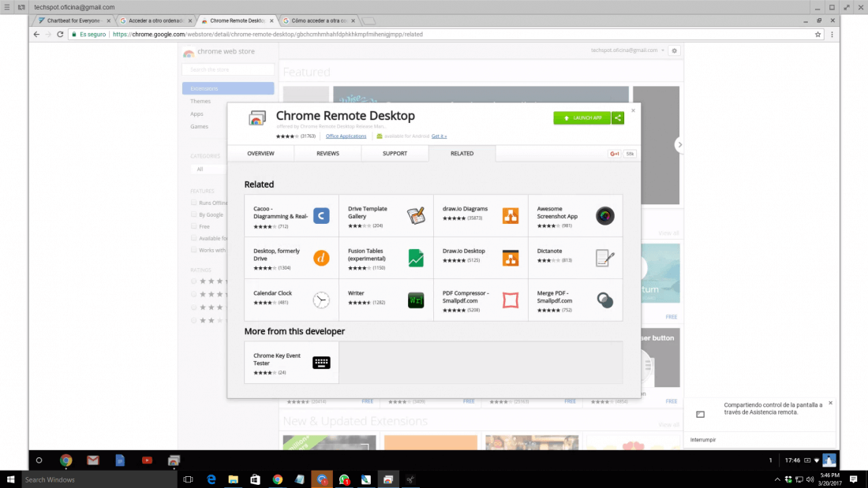
Task: Select the top star rating radio button
Action: point(194,281)
